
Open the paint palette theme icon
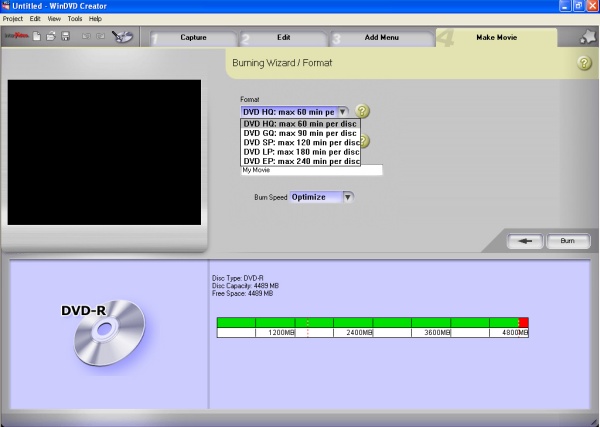pos(125,37)
